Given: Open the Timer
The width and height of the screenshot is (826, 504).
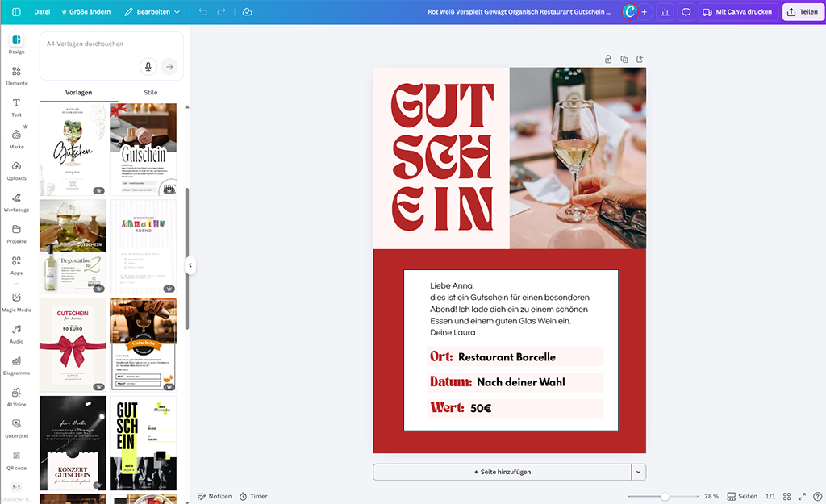Looking at the screenshot, I should pos(253,496).
